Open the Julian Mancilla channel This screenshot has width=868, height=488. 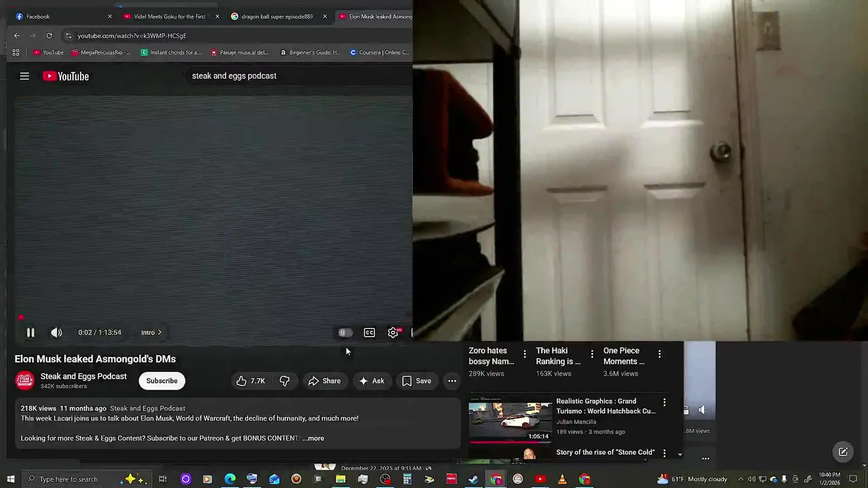click(576, 422)
